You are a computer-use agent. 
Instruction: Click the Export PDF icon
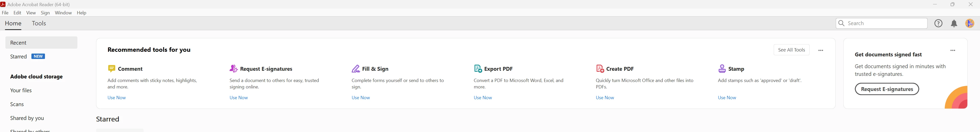(x=478, y=69)
